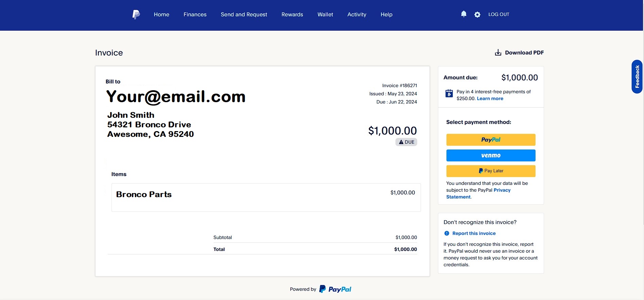The height and width of the screenshot is (300, 644).
Task: Follow the Learn more link
Action: pos(490,98)
